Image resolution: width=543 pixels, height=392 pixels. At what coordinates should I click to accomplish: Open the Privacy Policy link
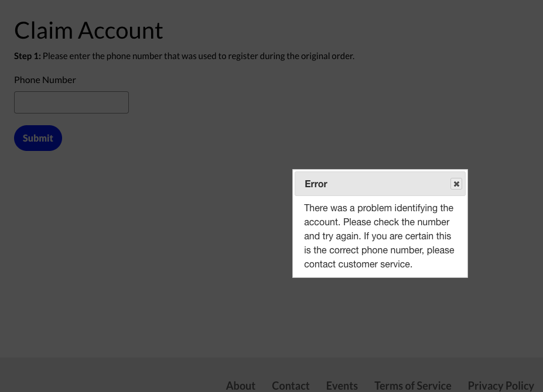(501, 386)
